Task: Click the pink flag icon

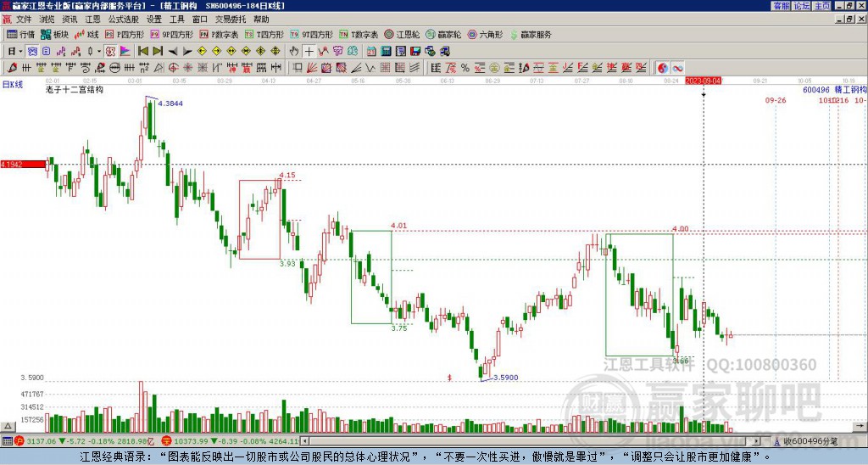Action: pyautogui.click(x=125, y=52)
